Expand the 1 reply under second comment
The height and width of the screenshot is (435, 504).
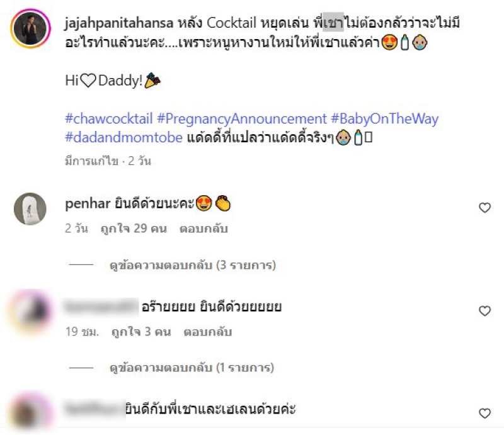tap(192, 368)
